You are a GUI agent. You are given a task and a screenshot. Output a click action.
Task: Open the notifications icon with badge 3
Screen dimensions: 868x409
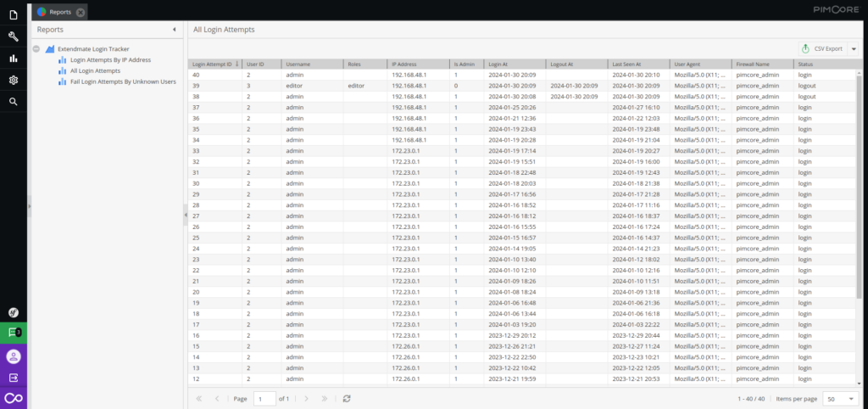click(14, 333)
